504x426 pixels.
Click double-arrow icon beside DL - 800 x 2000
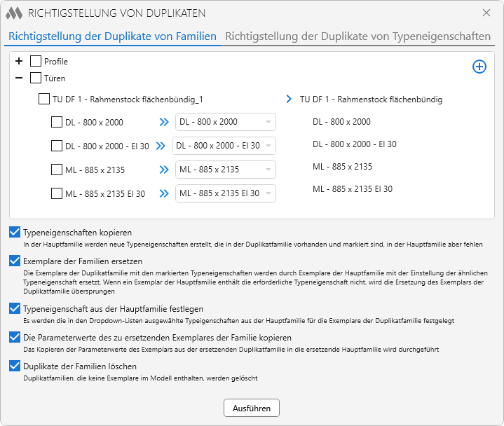pos(164,122)
